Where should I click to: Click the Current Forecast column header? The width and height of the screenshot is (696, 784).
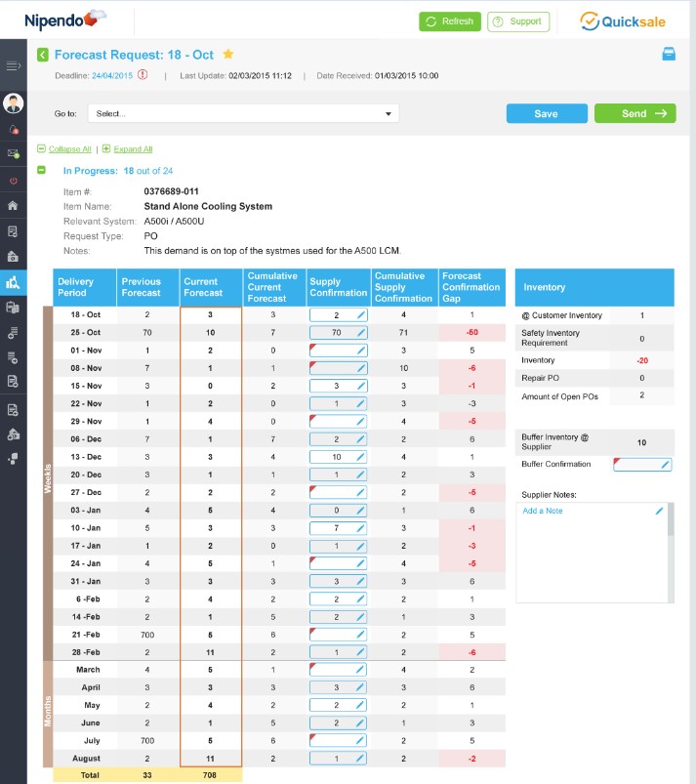(x=211, y=287)
